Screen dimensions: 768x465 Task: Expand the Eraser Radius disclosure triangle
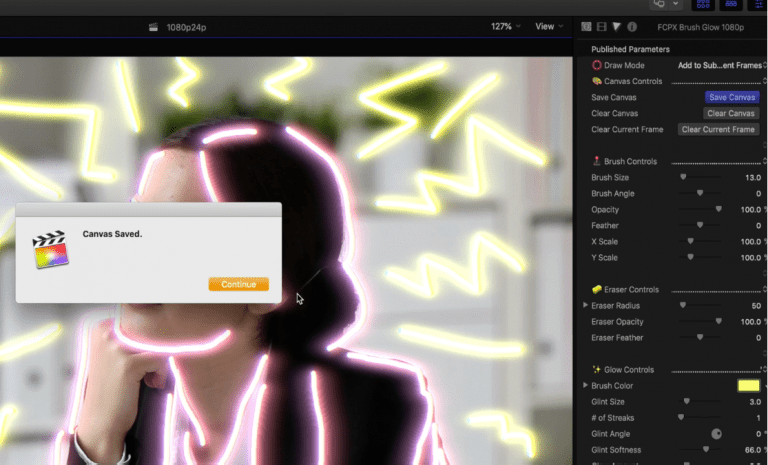click(585, 305)
